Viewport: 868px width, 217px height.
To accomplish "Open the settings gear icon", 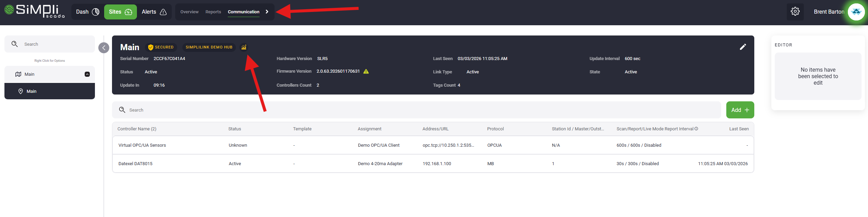I will 795,12.
